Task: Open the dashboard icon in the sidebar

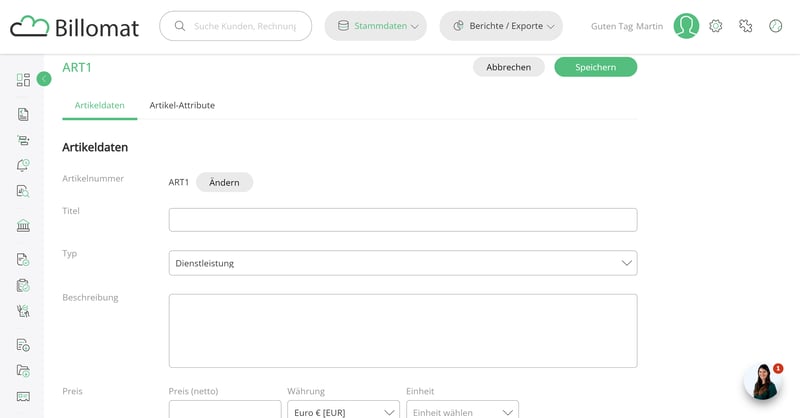Action: pos(23,80)
